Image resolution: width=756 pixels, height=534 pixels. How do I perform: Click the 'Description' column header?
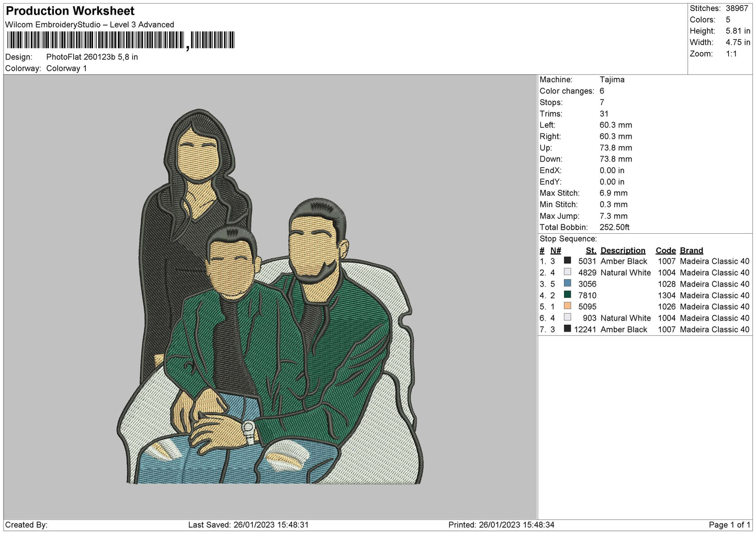tap(623, 251)
